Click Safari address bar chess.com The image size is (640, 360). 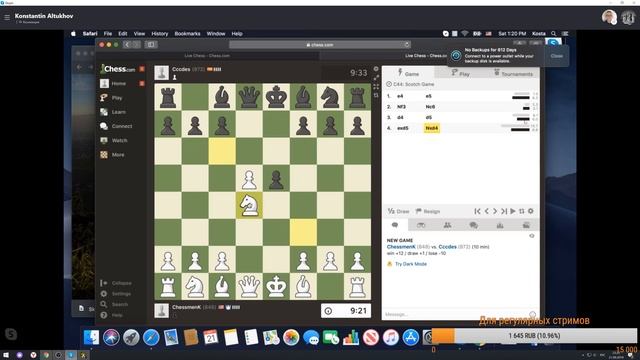pyautogui.click(x=320, y=44)
